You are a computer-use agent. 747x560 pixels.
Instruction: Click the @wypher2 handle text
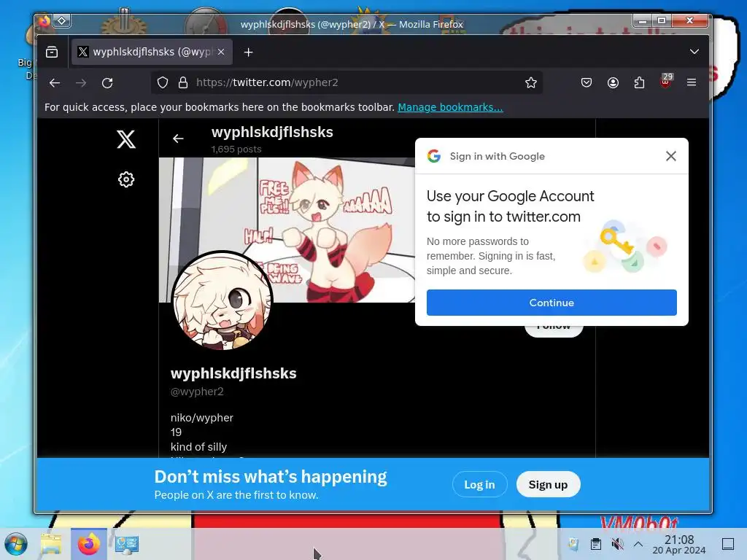[x=197, y=392]
